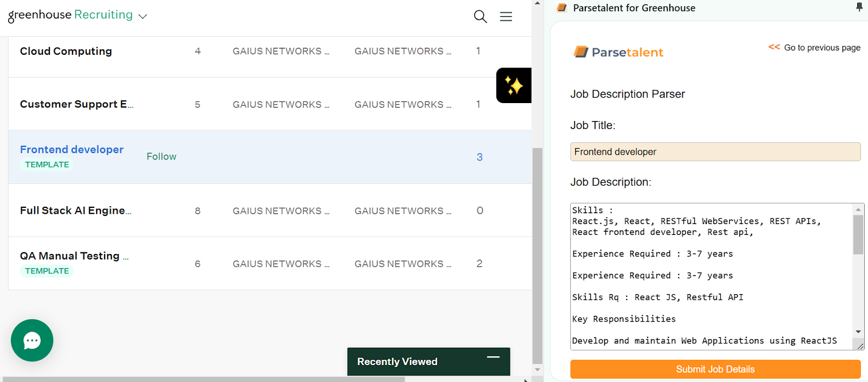Click the value 0 in Full Stack AI row
The width and height of the screenshot is (868, 382).
click(x=480, y=211)
